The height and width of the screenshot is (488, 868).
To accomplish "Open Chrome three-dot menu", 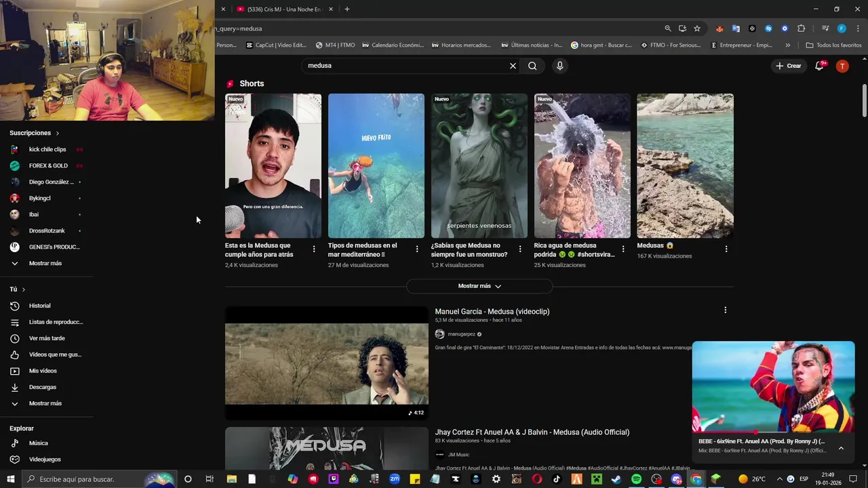I will coord(856,28).
